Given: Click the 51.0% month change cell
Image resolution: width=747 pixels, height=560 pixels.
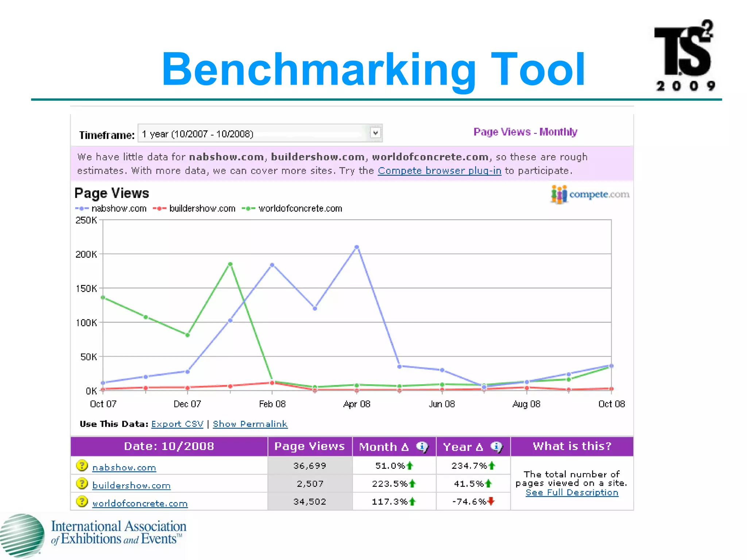Looking at the screenshot, I should [x=394, y=466].
